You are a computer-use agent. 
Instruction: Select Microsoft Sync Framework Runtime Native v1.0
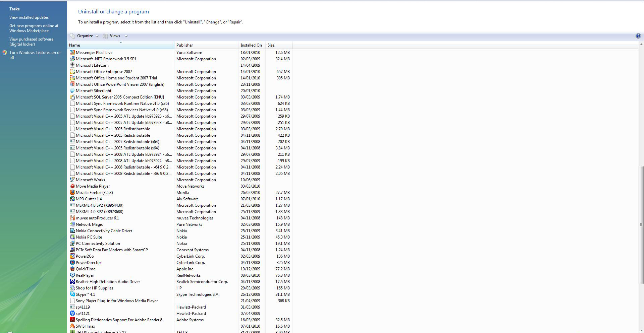[x=122, y=103]
